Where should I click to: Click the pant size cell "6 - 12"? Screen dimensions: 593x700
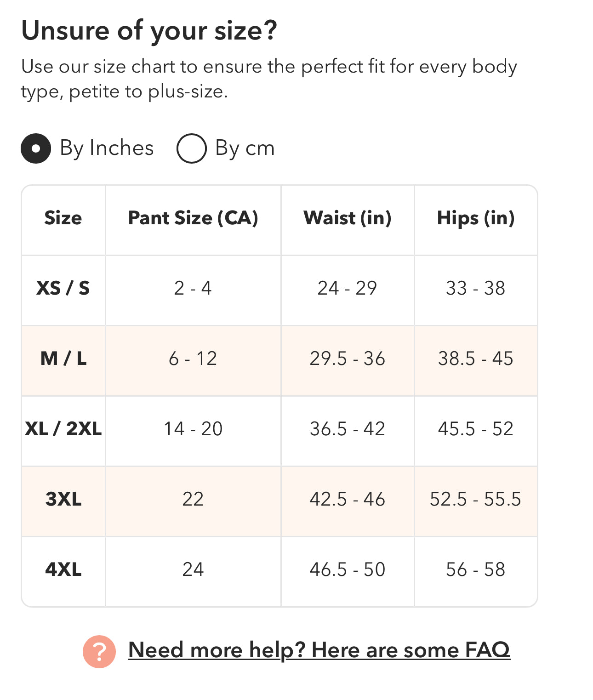pos(193,359)
